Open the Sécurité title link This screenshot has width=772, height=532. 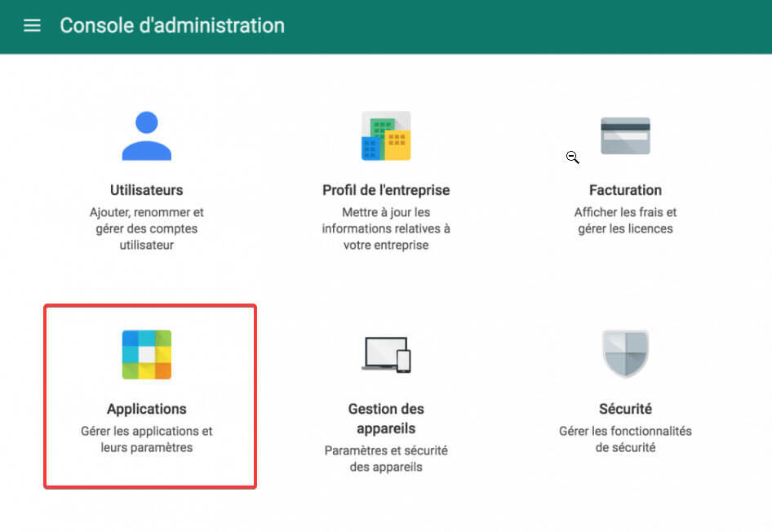coord(625,409)
